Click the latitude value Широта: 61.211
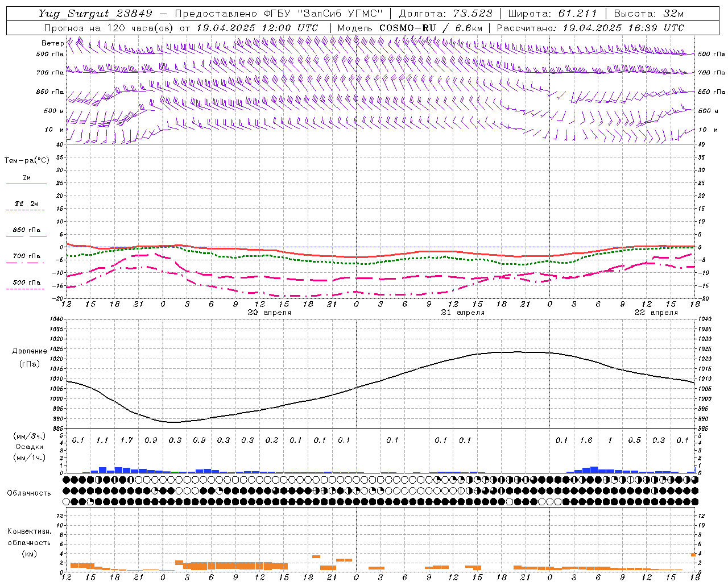This screenshot has width=728, height=582. [553, 14]
